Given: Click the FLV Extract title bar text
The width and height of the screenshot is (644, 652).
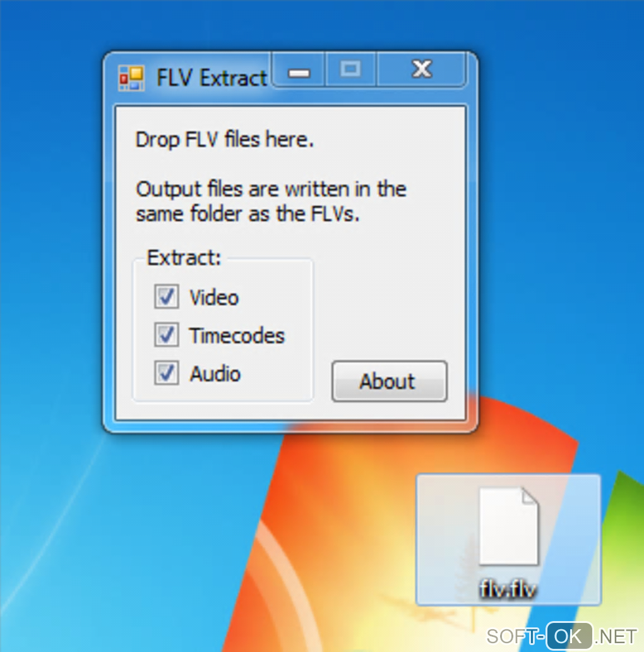Looking at the screenshot, I should 212,78.
